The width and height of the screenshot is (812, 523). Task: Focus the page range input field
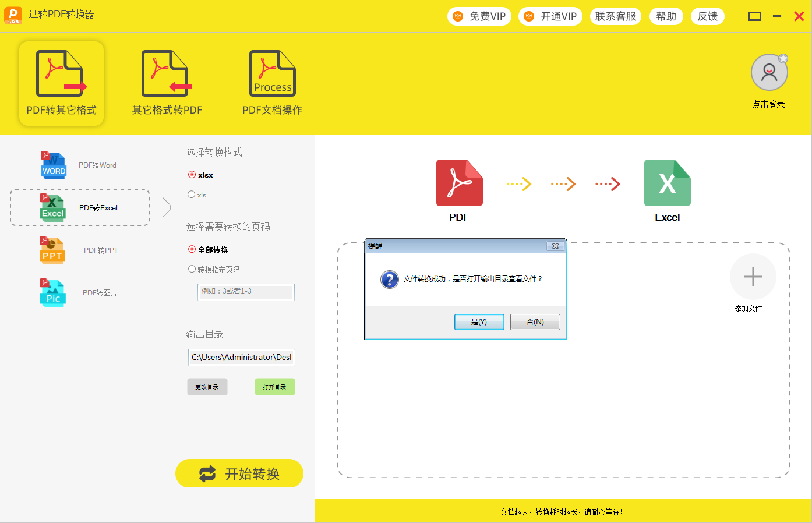pyautogui.click(x=246, y=292)
